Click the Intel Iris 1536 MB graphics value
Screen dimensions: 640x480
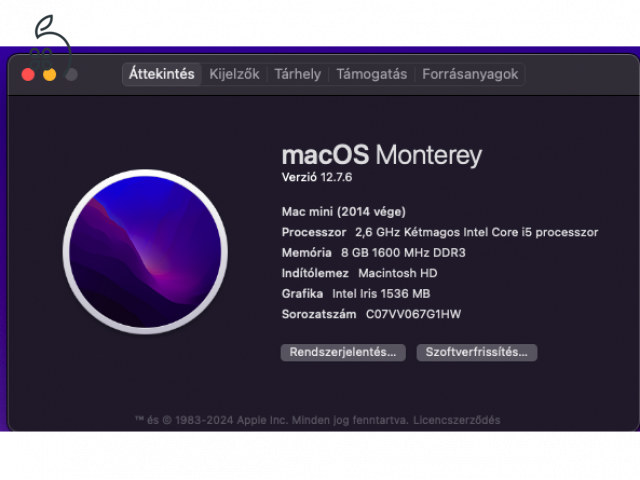point(381,293)
